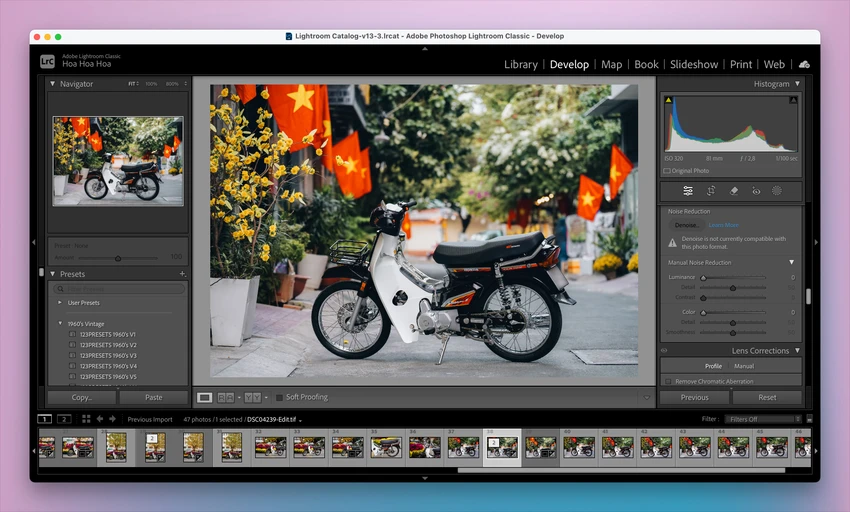
Task: Open toolbar options dropdown arrow
Action: 647,398
